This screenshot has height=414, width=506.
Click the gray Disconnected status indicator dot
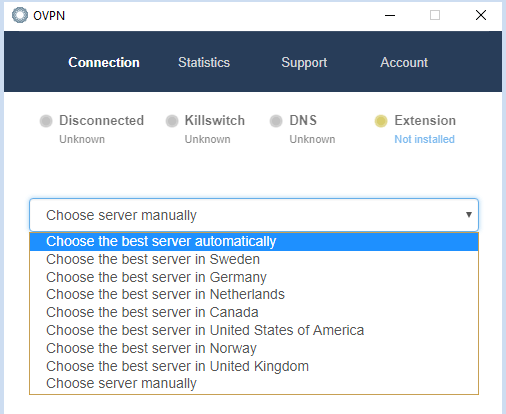point(46,121)
